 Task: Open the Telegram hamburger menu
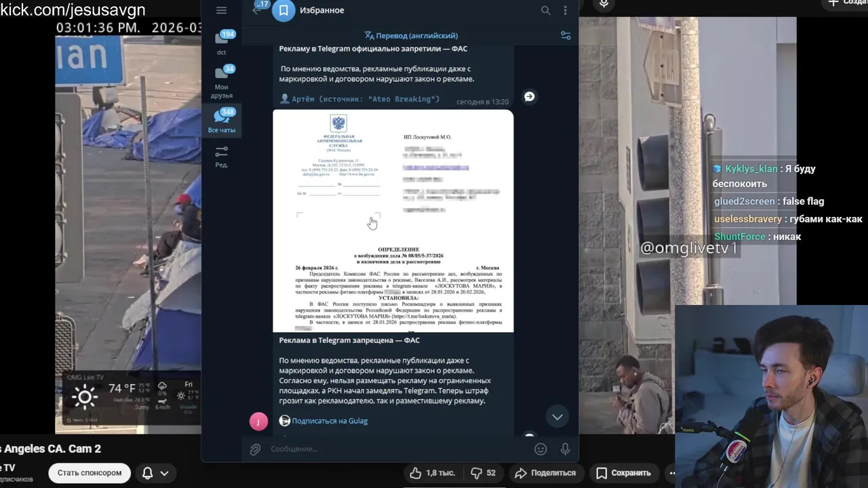point(221,10)
